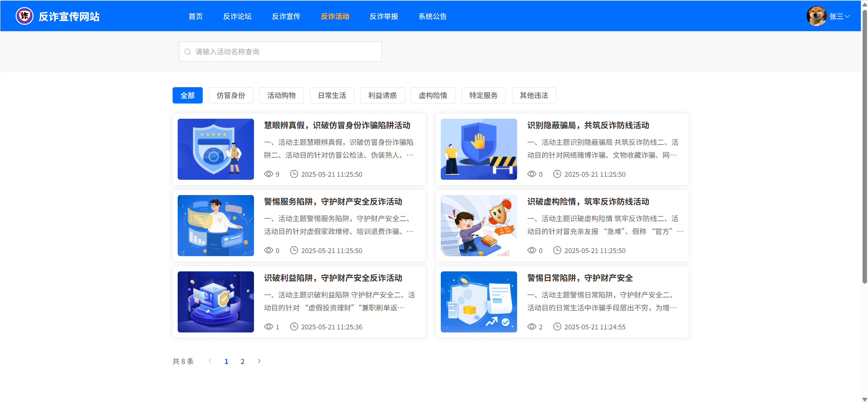Click eye icon on 警惕日常陷阱 card
Viewport: 868px width, 403px height.
pos(532,327)
